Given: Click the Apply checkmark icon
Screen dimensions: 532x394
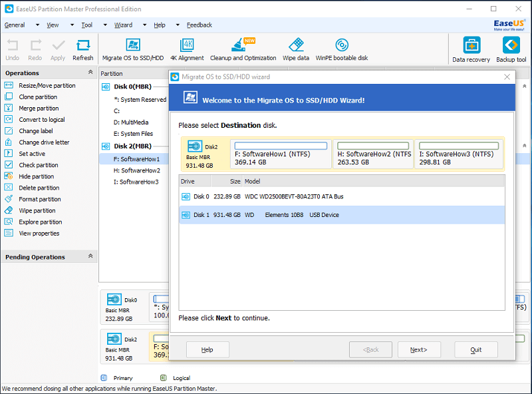Looking at the screenshot, I should click(x=58, y=50).
